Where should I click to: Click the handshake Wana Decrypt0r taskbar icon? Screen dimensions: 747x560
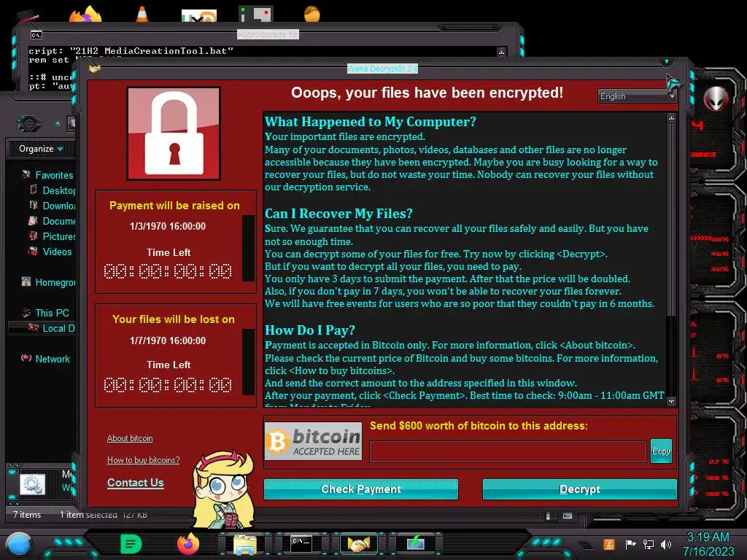pyautogui.click(x=359, y=543)
